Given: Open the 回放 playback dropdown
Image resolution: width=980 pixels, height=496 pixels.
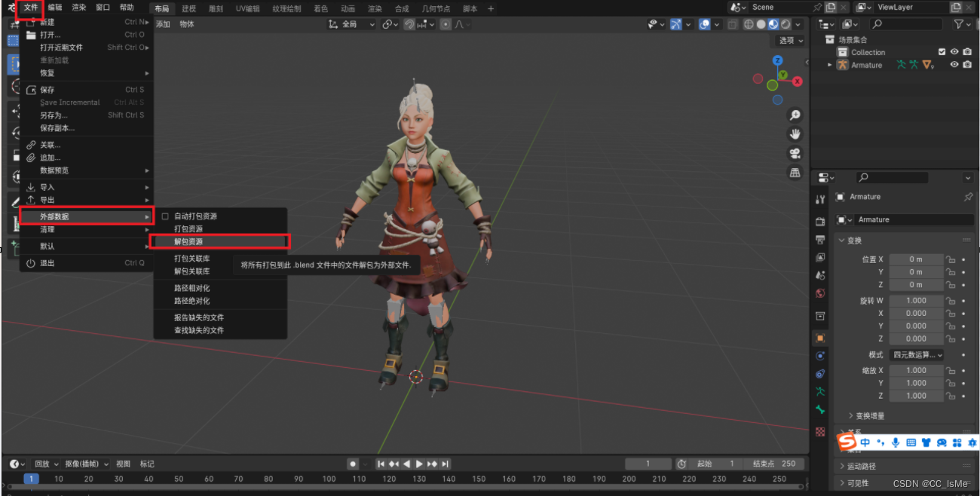Looking at the screenshot, I should pyautogui.click(x=46, y=464).
